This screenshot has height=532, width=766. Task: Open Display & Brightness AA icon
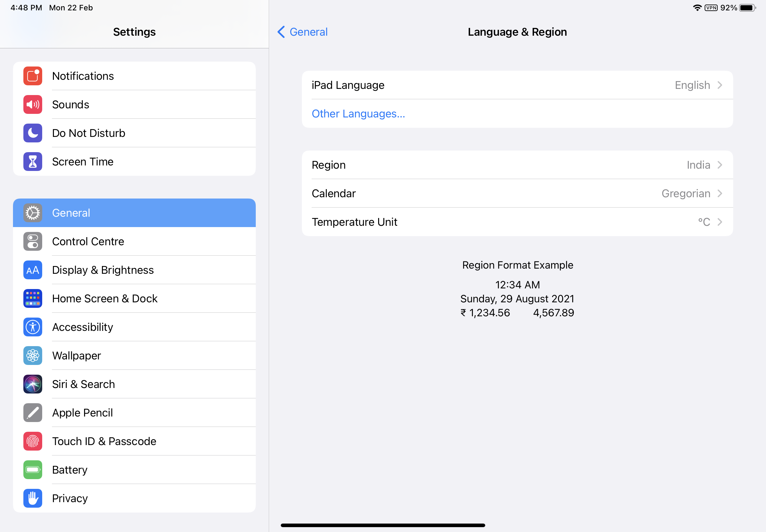[33, 270]
